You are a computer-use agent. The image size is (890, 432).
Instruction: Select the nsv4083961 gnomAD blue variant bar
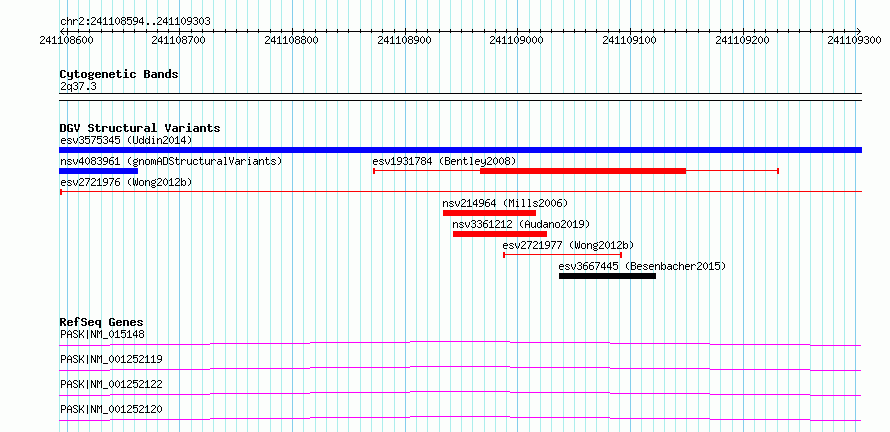(x=99, y=171)
